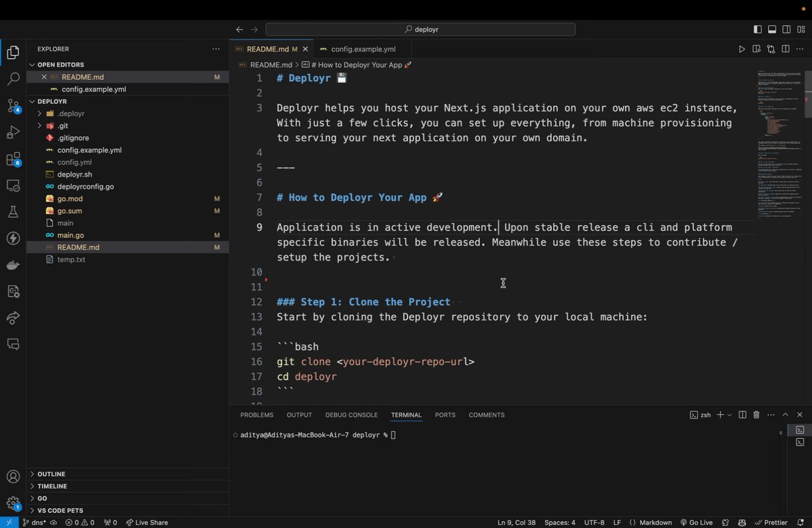812x528 pixels.
Task: Expand the VS CODE PETS section
Action: (x=32, y=510)
